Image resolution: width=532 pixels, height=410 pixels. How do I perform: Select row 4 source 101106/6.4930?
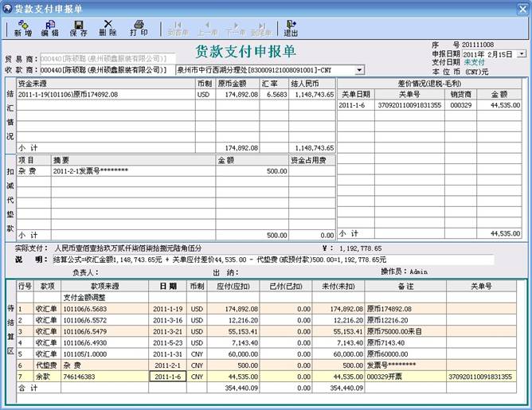pyautogui.click(x=104, y=343)
